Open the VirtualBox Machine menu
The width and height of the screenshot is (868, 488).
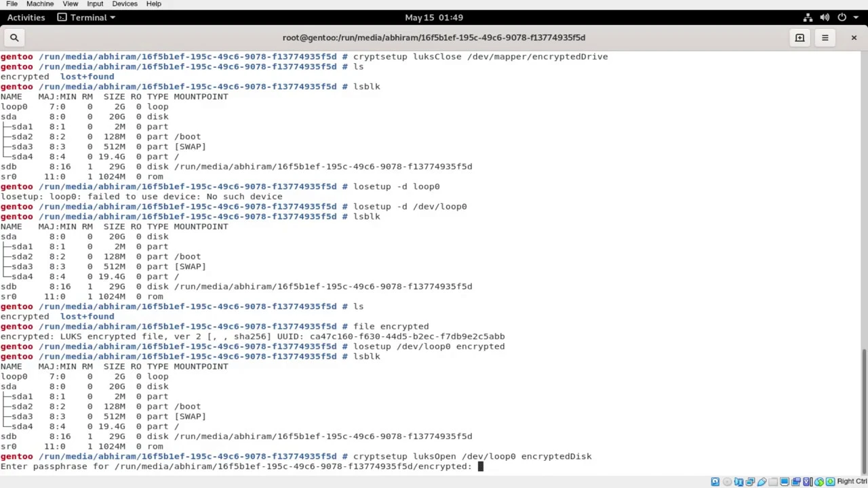(x=40, y=4)
